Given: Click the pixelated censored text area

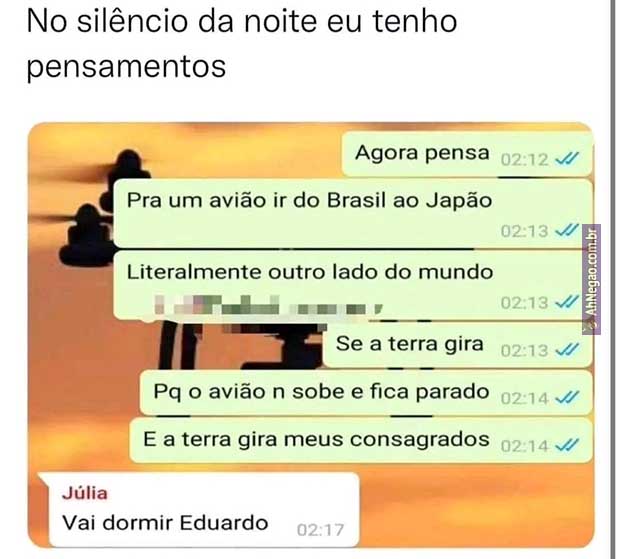Looking at the screenshot, I should [x=269, y=305].
